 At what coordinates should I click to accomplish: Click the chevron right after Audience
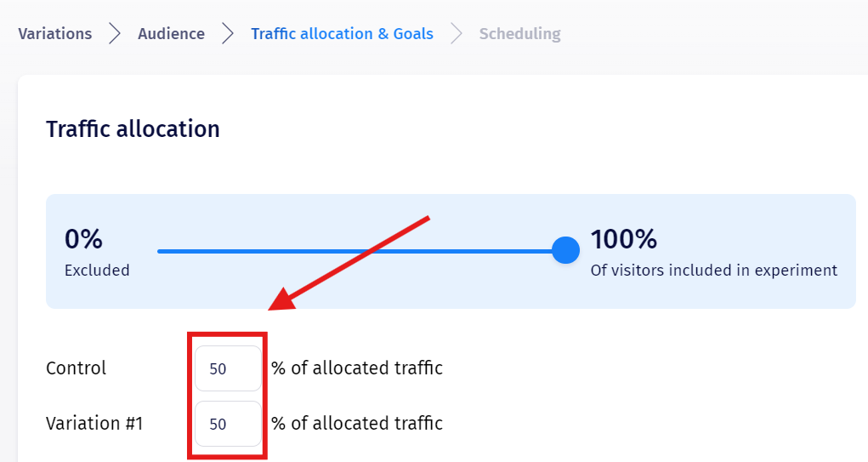(228, 34)
